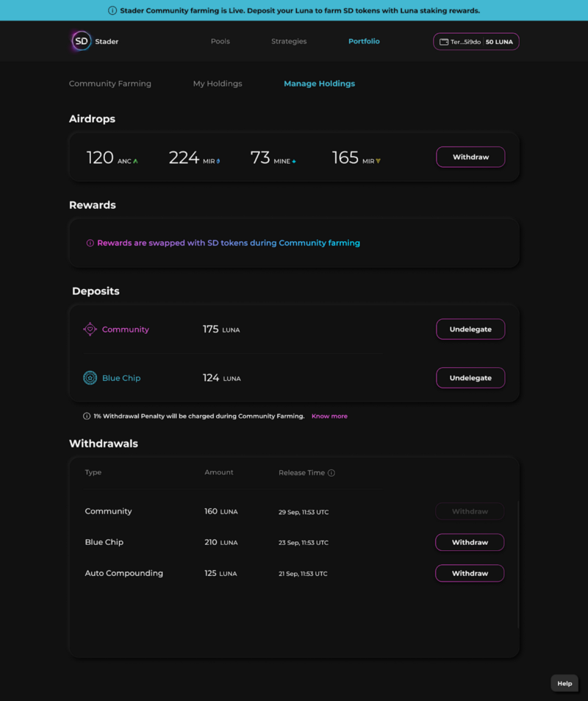Image resolution: width=588 pixels, height=701 pixels.
Task: Withdraw the 125 LUNA Auto Compounding withdrawal
Action: [x=470, y=573]
